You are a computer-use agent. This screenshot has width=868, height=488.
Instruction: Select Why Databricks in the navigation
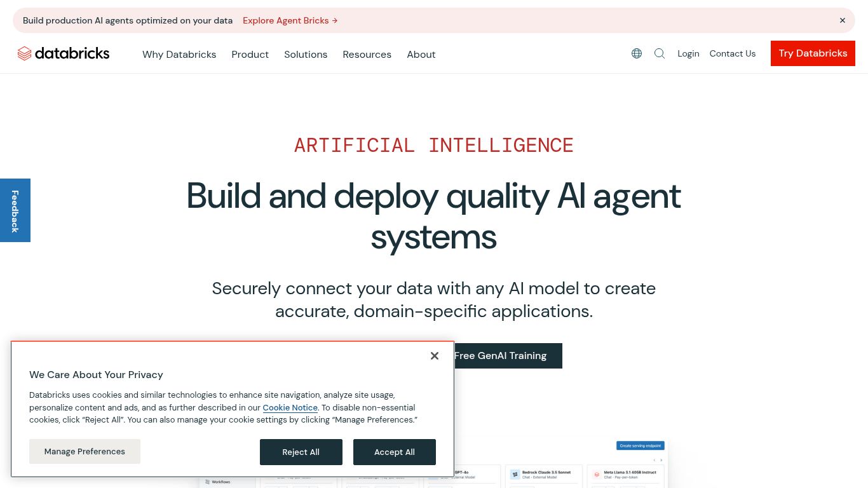pos(179,55)
